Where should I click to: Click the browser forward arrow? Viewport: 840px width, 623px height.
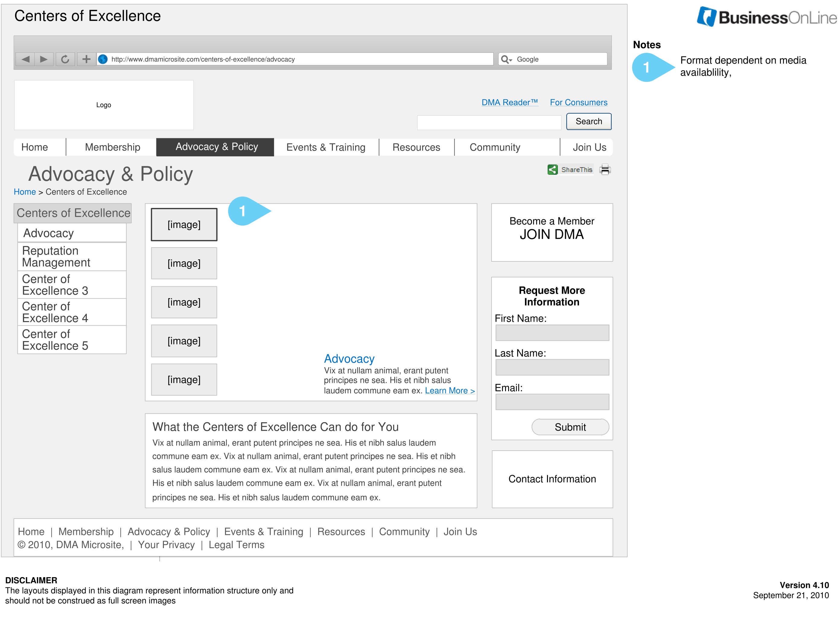point(44,59)
